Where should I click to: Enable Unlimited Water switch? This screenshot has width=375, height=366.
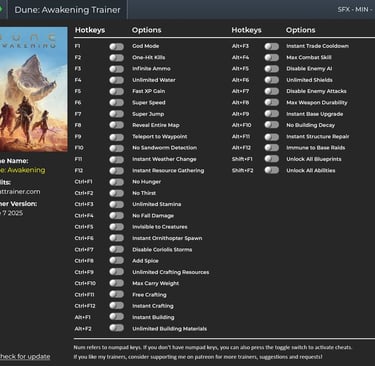click(116, 80)
